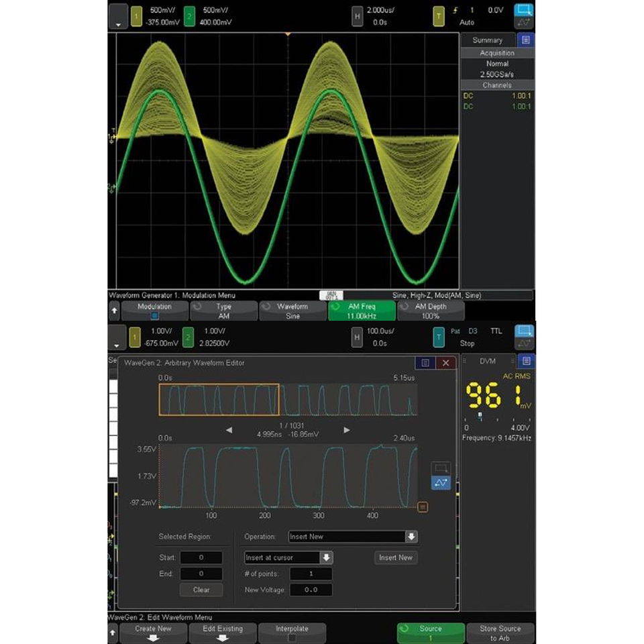
Task: Click the New Voltage input field
Action: click(311, 590)
